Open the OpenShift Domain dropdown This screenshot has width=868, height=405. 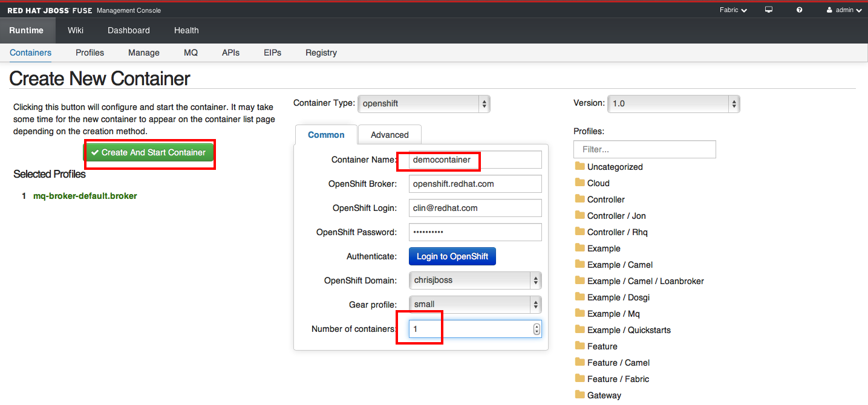(475, 280)
